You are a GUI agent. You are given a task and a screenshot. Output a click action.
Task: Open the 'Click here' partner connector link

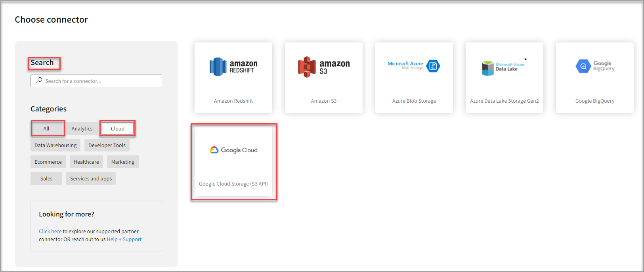tap(50, 231)
